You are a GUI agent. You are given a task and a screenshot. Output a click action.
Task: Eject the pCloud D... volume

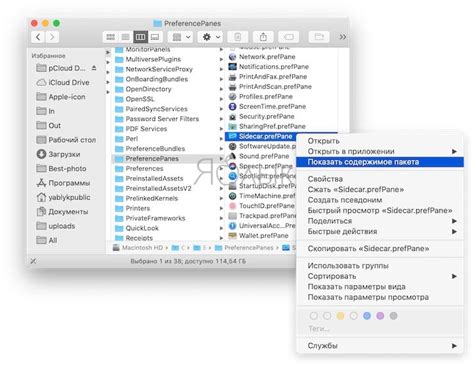point(94,68)
